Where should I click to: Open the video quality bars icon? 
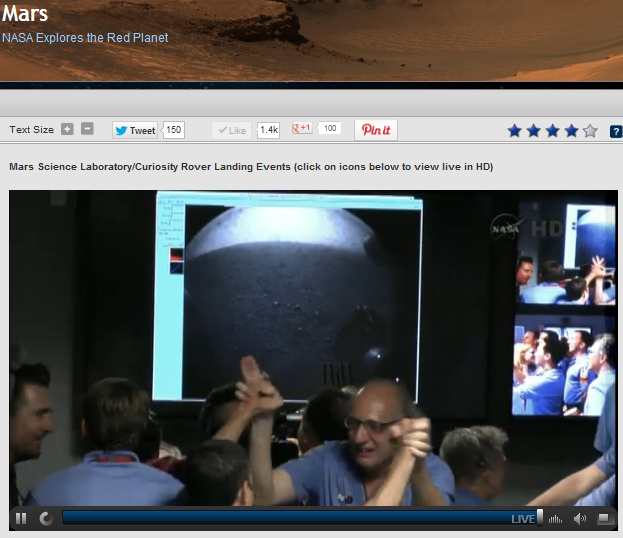pos(556,518)
